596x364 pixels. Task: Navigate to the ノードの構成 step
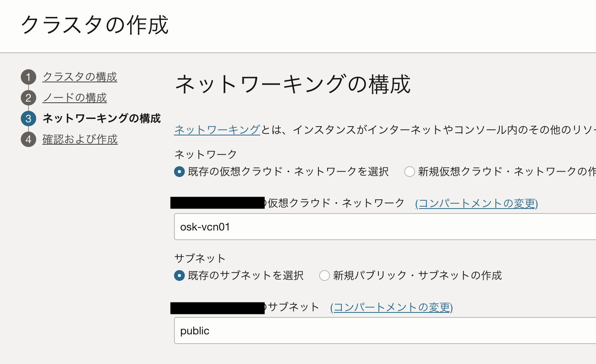coord(74,98)
